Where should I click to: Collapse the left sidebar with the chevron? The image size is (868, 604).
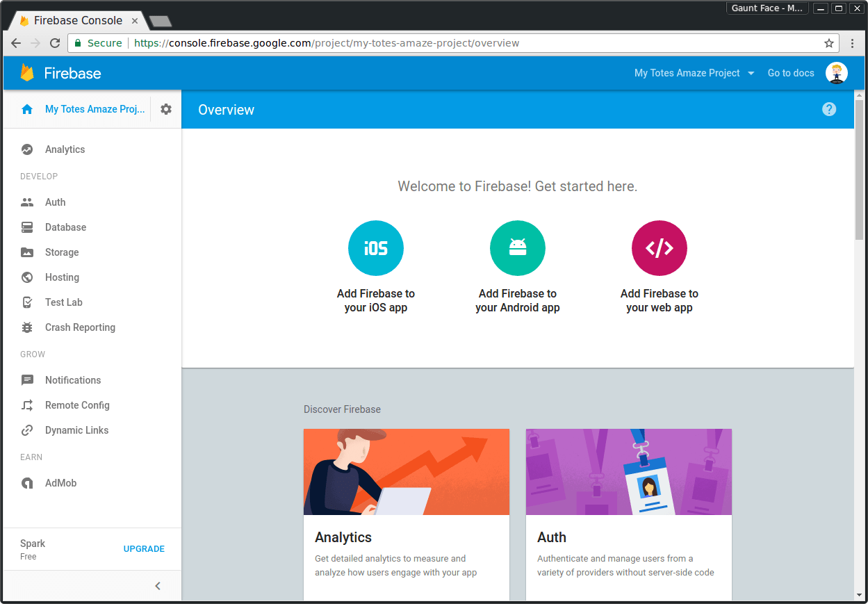(x=157, y=585)
